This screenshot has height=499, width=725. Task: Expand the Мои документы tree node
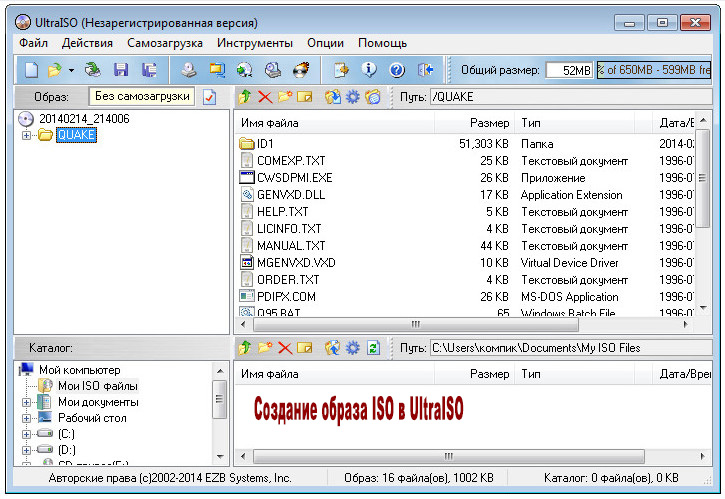click(x=26, y=402)
